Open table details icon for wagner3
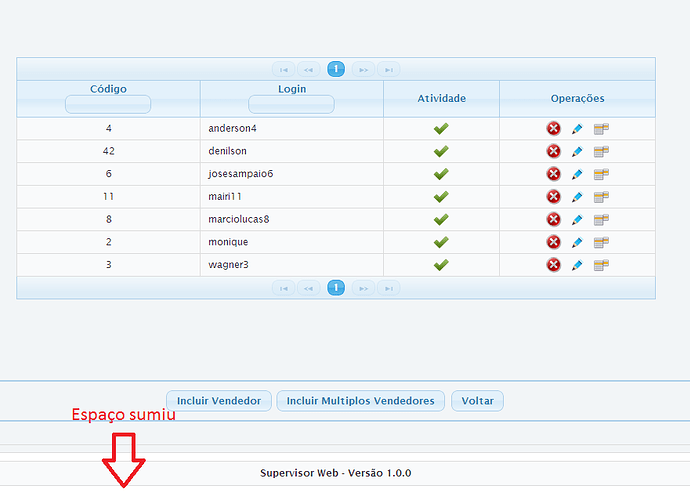 [601, 265]
